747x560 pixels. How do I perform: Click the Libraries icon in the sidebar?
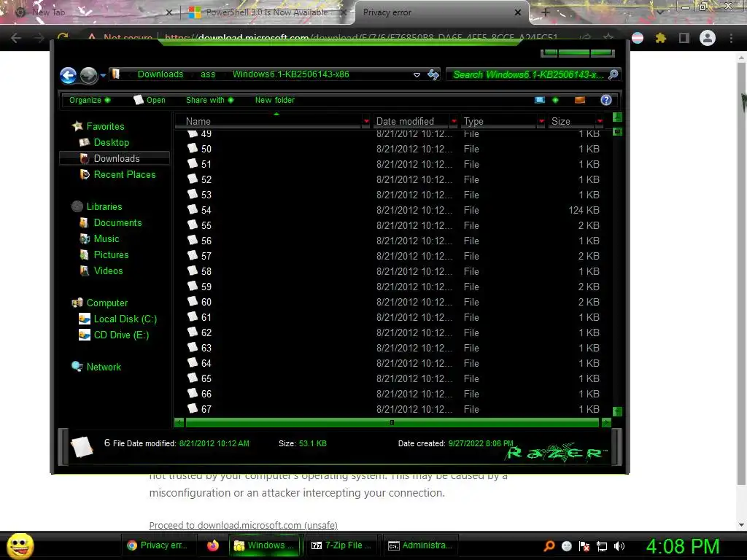coord(77,206)
